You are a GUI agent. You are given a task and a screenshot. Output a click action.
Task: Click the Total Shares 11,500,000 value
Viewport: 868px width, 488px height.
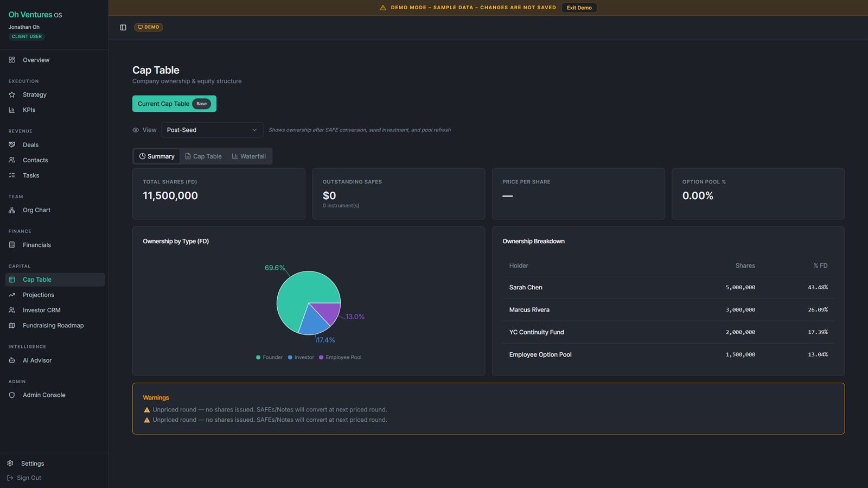[x=170, y=195]
